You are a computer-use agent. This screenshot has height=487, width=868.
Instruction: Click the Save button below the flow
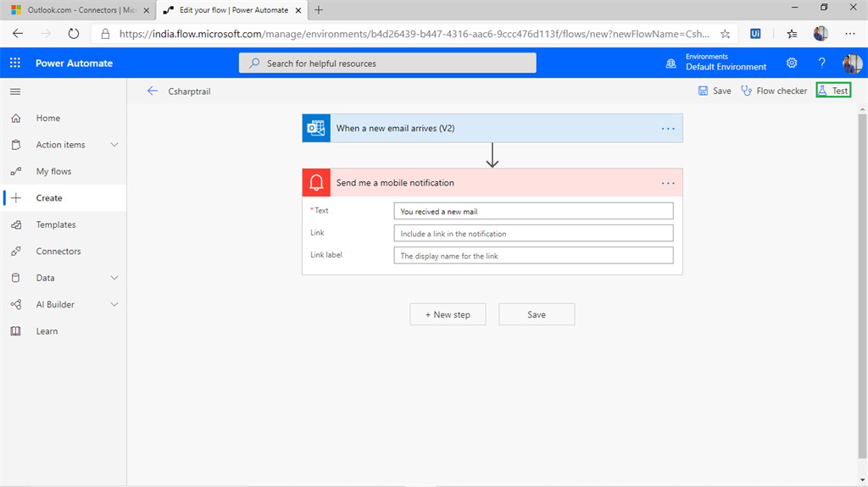click(537, 314)
